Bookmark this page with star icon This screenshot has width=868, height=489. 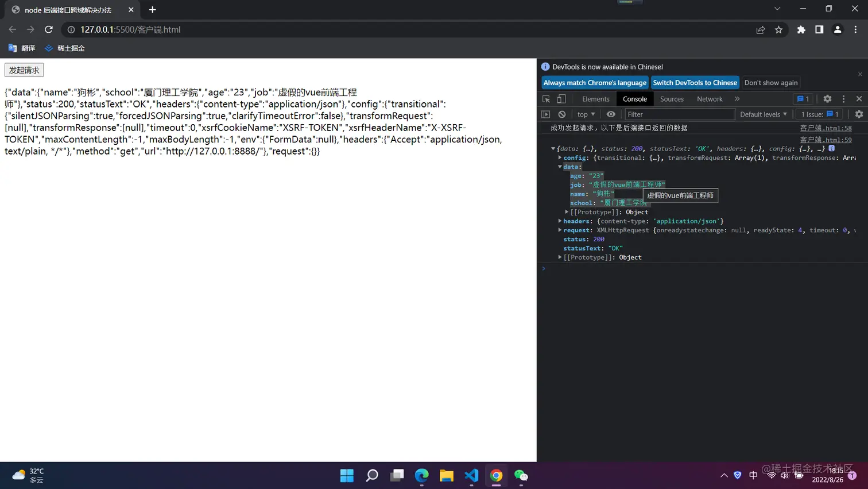[x=778, y=29]
